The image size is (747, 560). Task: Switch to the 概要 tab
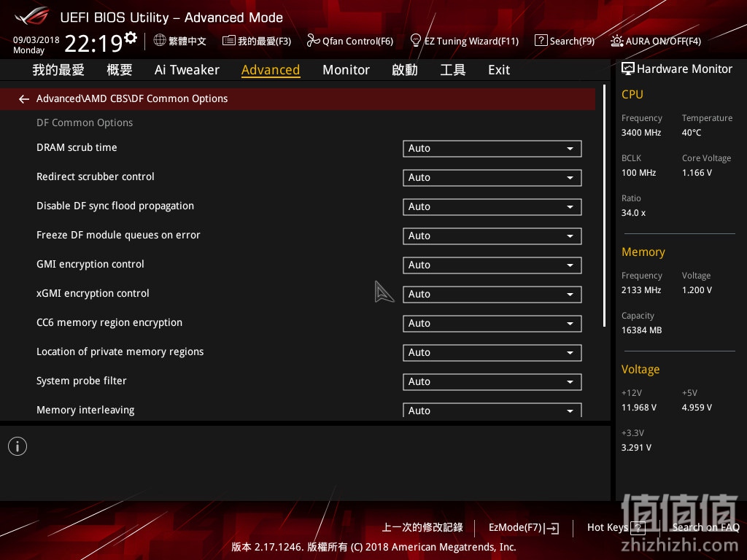point(119,70)
